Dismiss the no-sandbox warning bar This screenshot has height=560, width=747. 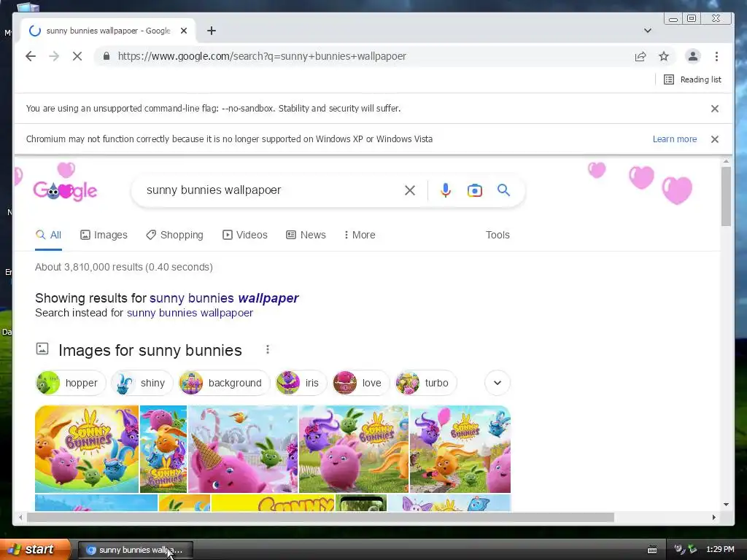pyautogui.click(x=715, y=109)
